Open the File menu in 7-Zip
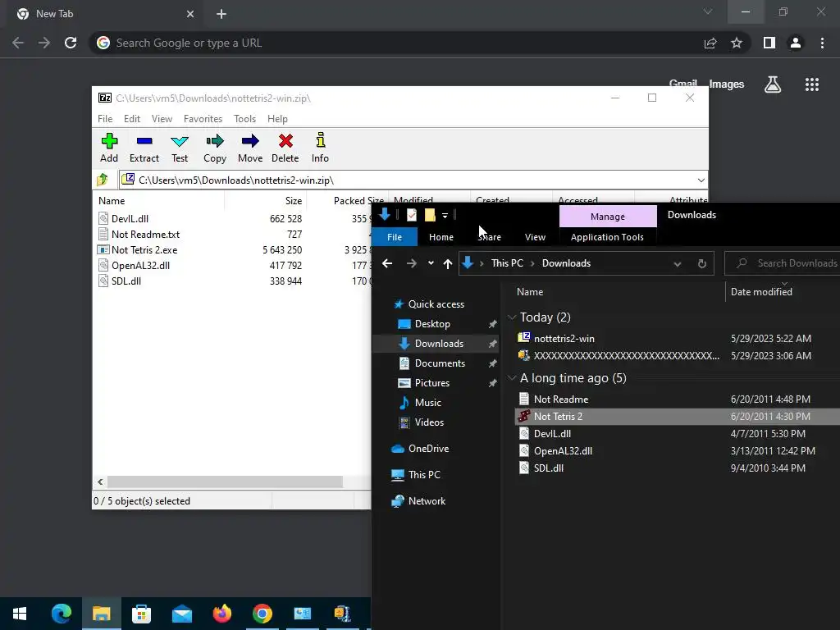 (x=105, y=119)
